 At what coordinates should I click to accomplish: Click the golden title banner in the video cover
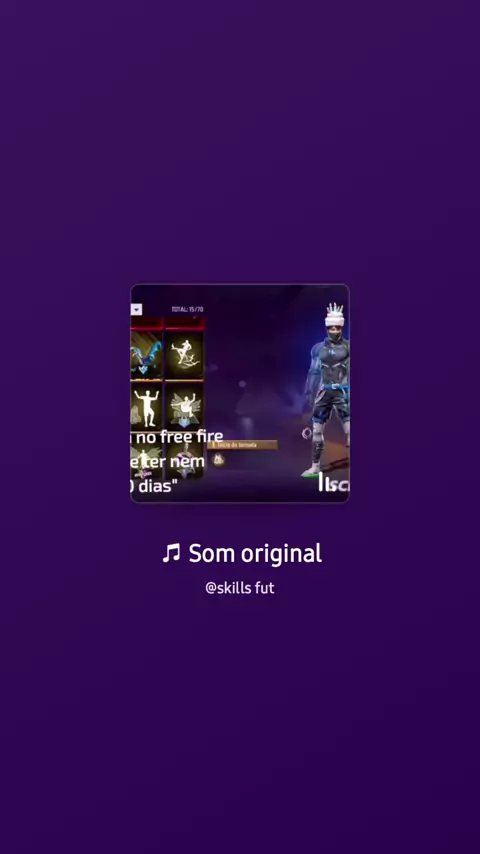pos(244,445)
